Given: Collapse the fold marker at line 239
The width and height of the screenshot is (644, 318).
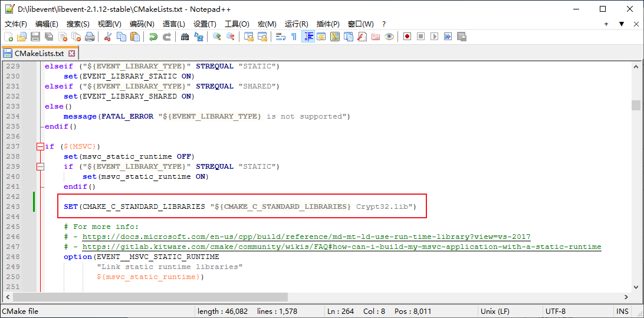Looking at the screenshot, I should 40,166.
